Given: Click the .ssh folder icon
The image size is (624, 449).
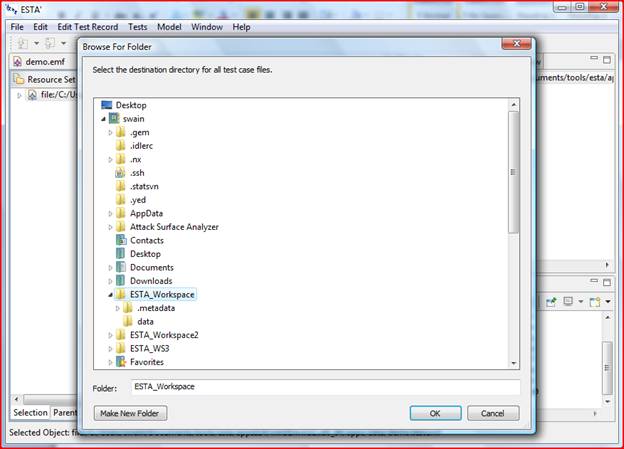Looking at the screenshot, I should coord(120,172).
